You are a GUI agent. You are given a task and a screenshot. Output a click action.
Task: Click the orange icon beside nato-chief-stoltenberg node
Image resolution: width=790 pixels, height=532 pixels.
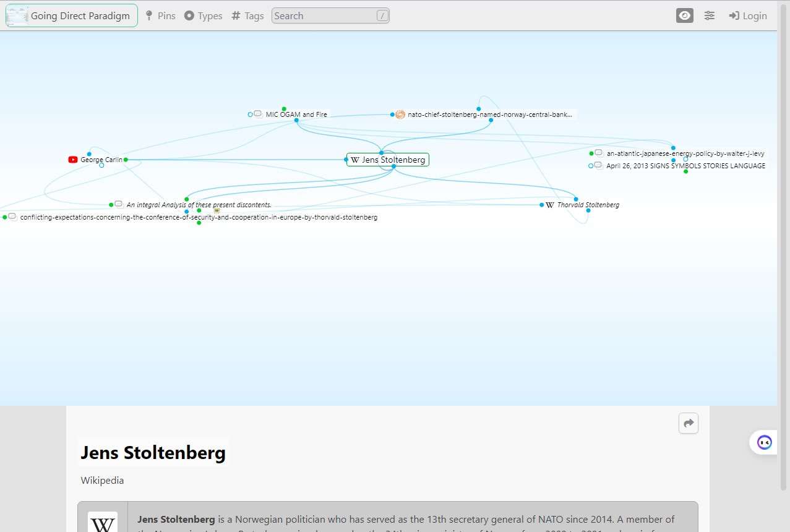400,114
